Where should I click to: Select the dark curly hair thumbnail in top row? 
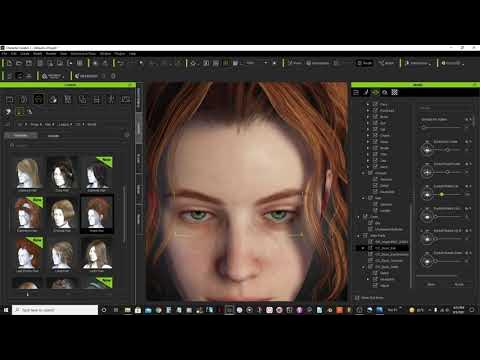pyautogui.click(x=62, y=173)
